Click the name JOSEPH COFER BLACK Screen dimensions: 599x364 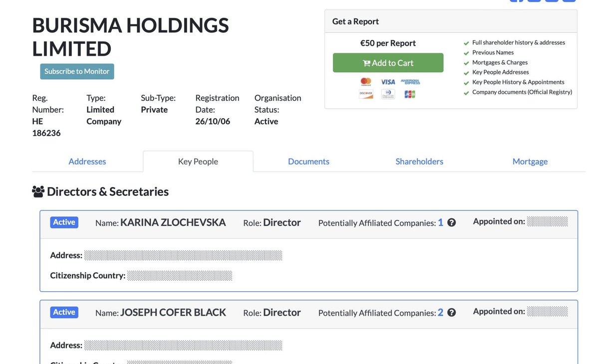click(173, 312)
